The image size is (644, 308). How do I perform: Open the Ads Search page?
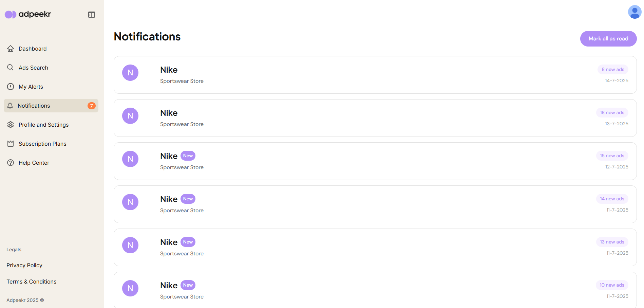pyautogui.click(x=33, y=68)
